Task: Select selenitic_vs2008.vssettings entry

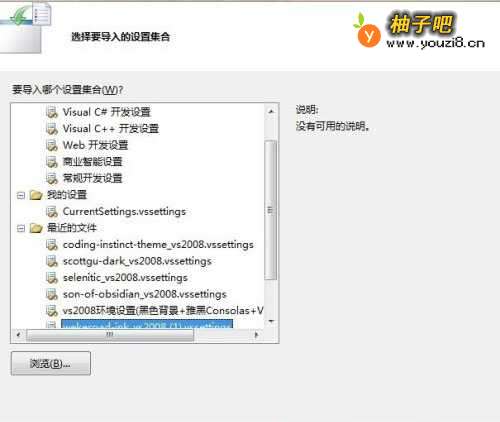Action: point(125,278)
